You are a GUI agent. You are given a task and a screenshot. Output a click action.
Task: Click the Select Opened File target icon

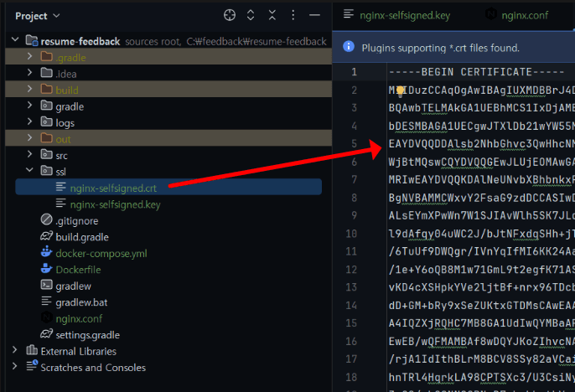coord(230,15)
